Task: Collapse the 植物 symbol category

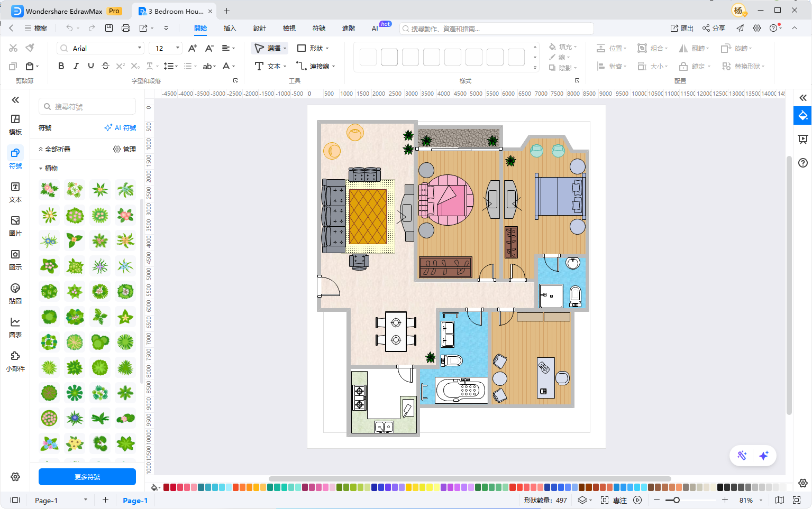Action: [41, 169]
